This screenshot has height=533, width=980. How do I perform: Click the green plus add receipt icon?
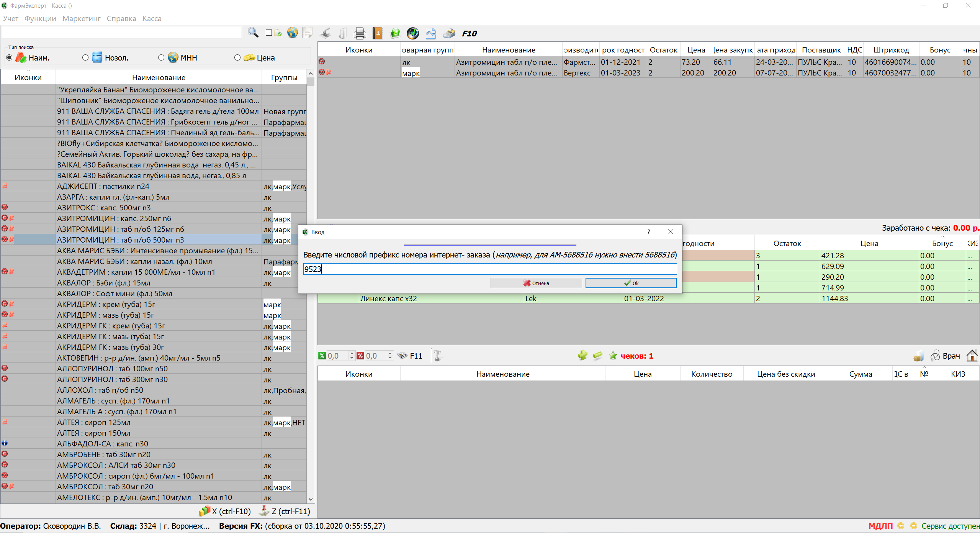tap(582, 356)
